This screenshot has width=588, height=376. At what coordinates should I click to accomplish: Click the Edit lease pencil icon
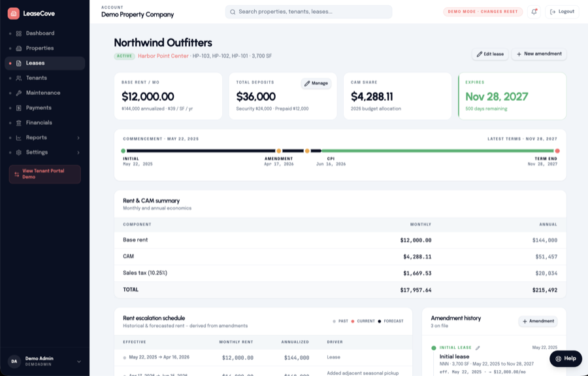(x=480, y=54)
